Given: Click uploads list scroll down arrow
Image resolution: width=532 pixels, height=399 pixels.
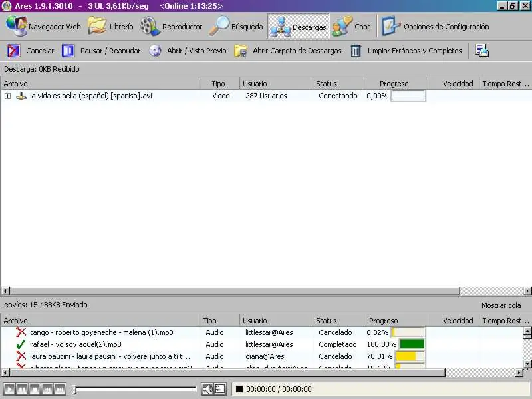Looking at the screenshot, I should 527,364.
